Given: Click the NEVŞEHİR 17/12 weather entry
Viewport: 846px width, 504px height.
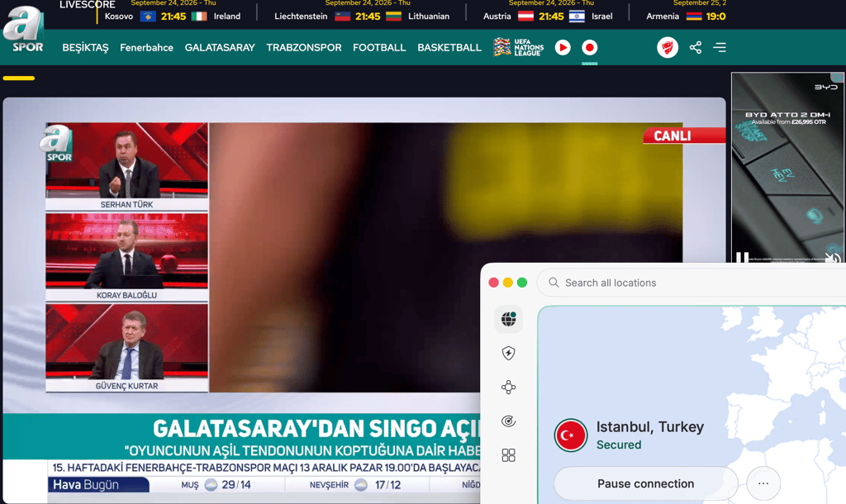Looking at the screenshot, I should 355,484.
